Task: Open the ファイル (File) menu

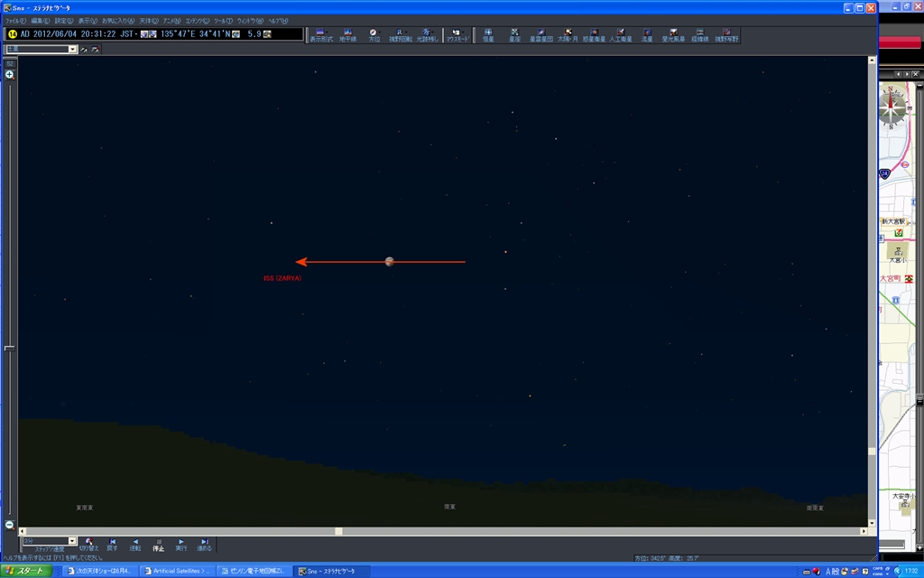Action: pos(15,20)
